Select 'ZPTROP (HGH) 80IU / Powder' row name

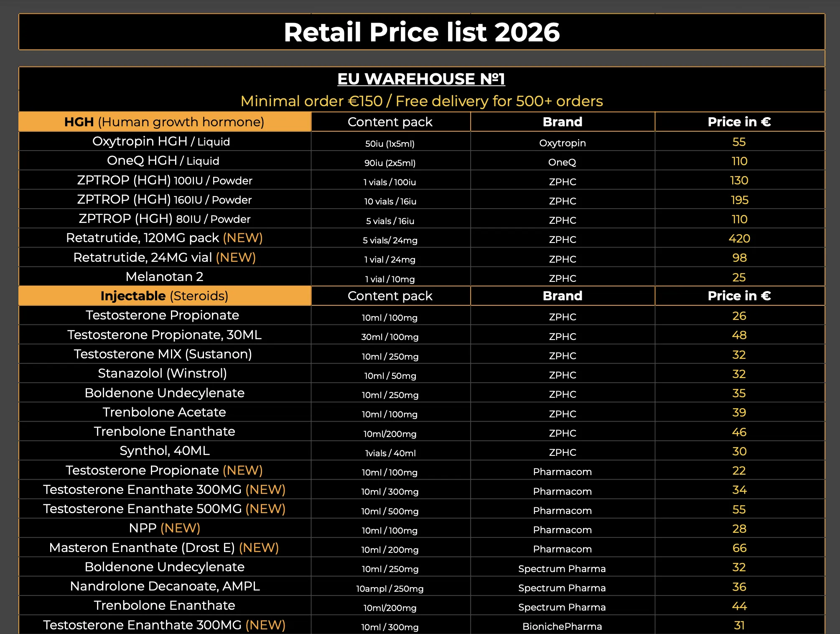tap(165, 219)
